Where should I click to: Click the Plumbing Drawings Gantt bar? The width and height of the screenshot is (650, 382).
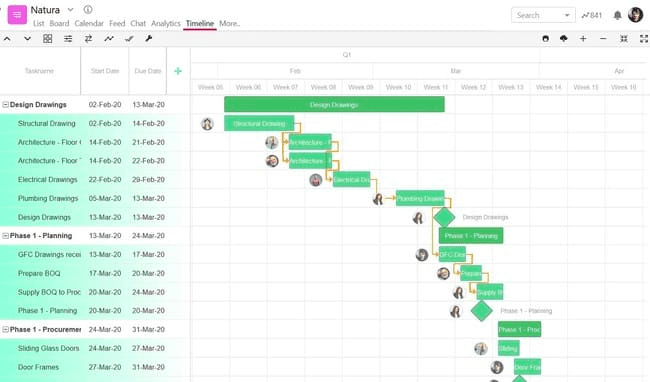(x=420, y=198)
